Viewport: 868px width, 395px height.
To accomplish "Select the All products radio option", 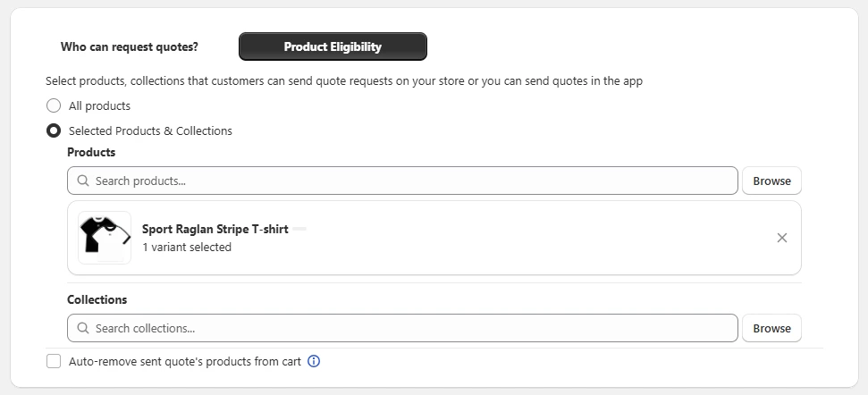I will point(54,105).
